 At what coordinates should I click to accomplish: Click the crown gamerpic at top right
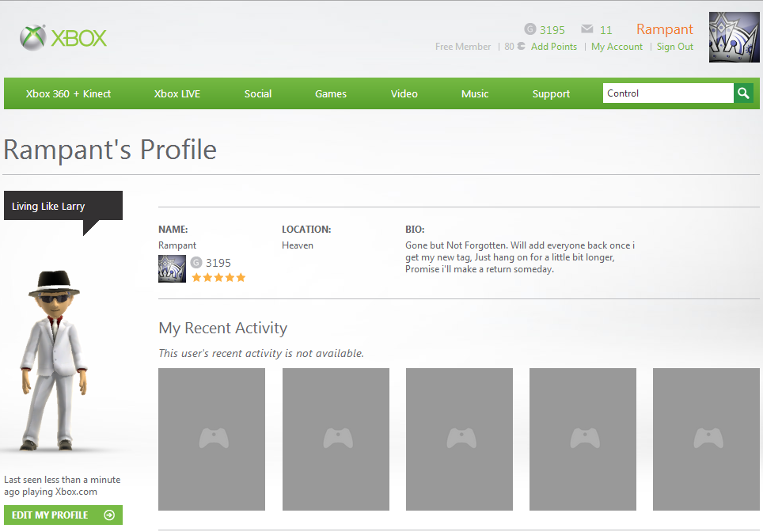pos(734,37)
